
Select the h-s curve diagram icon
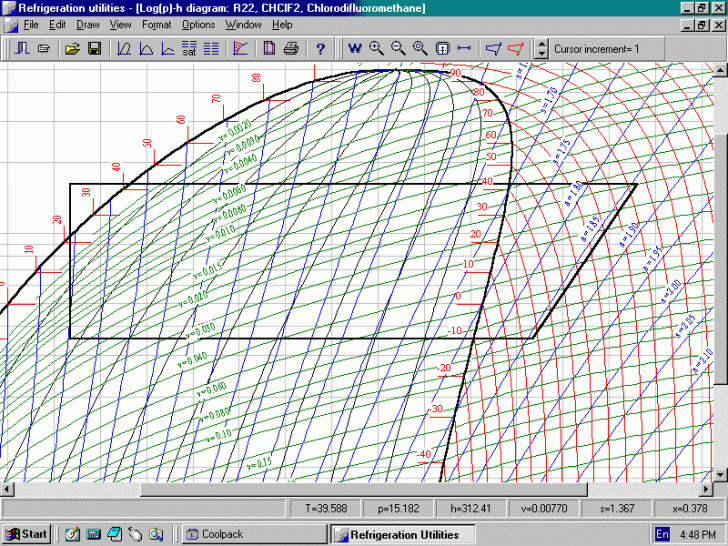168,48
